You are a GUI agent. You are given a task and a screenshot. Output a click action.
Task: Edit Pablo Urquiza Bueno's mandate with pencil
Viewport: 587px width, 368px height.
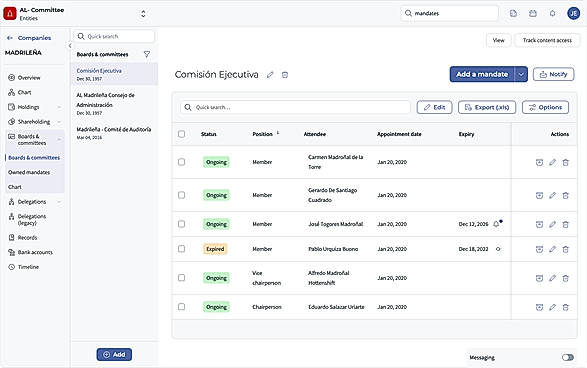[553, 249]
